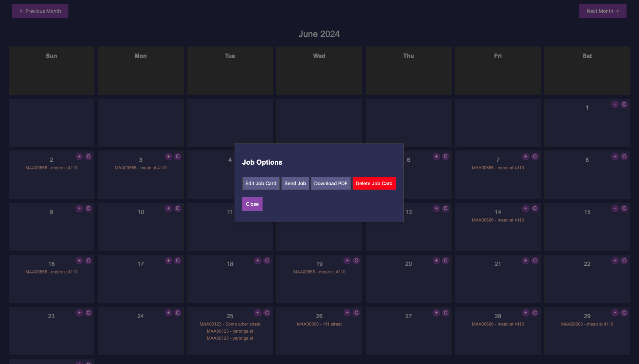Go to the next month
This screenshot has width=639, height=364.
tap(603, 11)
